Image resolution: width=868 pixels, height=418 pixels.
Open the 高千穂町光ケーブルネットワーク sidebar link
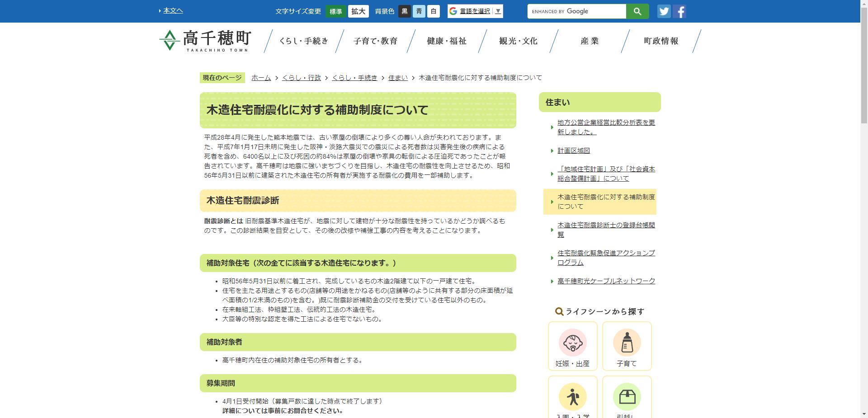[x=605, y=281]
